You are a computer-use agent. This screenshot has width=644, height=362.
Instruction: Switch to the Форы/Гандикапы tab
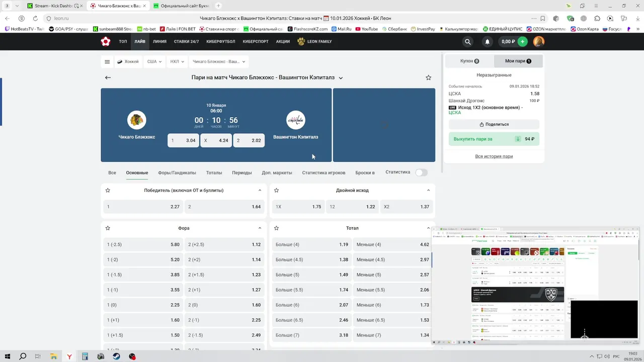177,172
